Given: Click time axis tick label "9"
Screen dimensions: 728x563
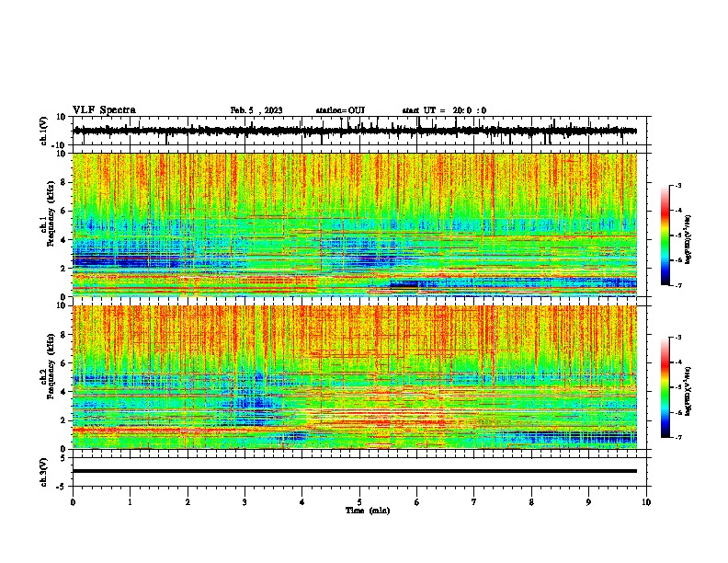Looking at the screenshot, I should (x=588, y=502).
